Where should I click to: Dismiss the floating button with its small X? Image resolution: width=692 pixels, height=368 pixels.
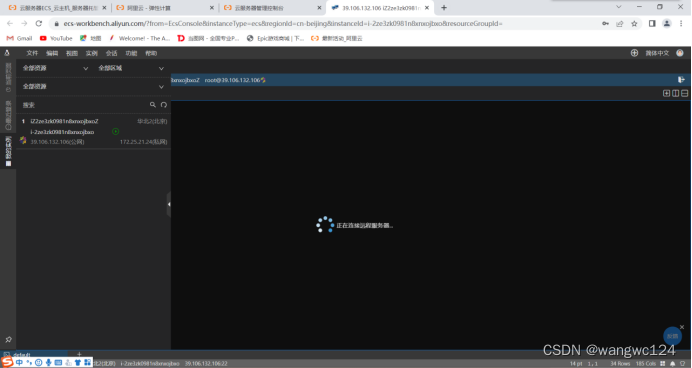click(x=682, y=327)
